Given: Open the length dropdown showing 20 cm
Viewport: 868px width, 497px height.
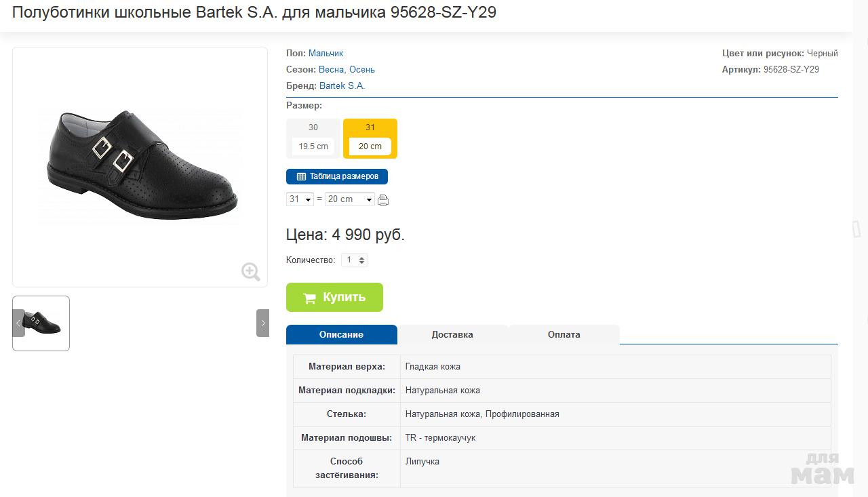Looking at the screenshot, I should 349,199.
